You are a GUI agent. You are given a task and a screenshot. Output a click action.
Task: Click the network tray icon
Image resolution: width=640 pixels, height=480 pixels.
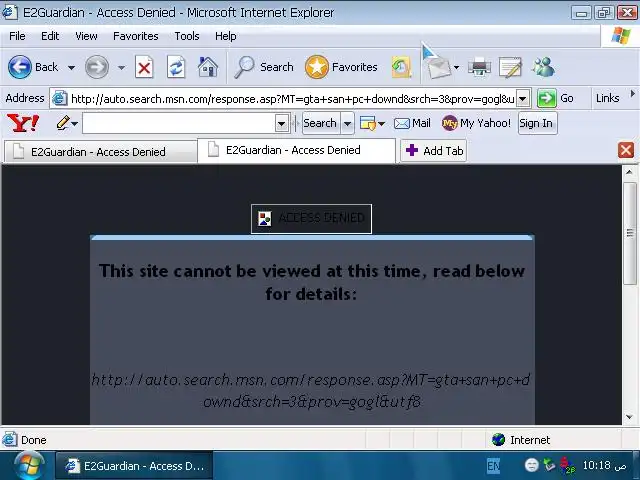tap(550, 465)
